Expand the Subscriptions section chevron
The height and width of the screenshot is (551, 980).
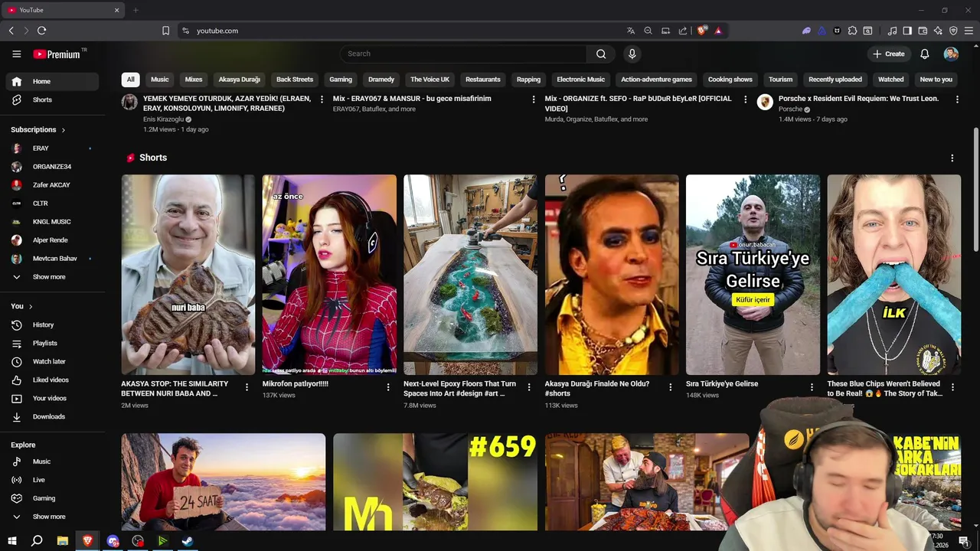point(64,130)
